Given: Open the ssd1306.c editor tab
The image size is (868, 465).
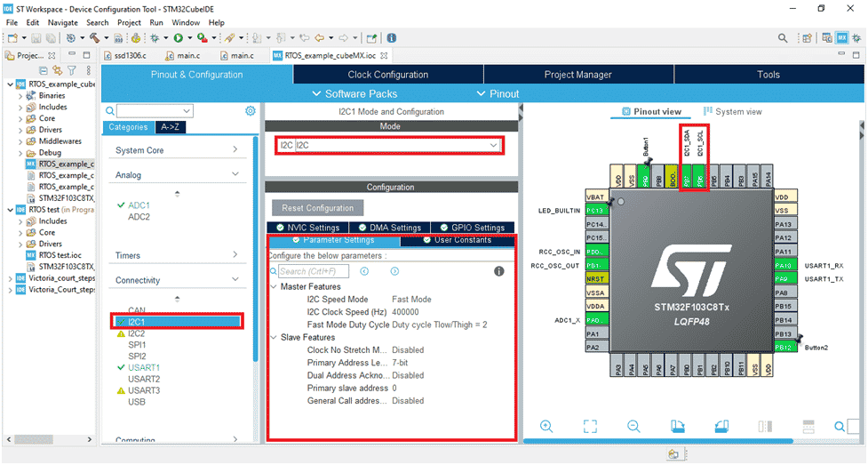Looking at the screenshot, I should pos(125,55).
